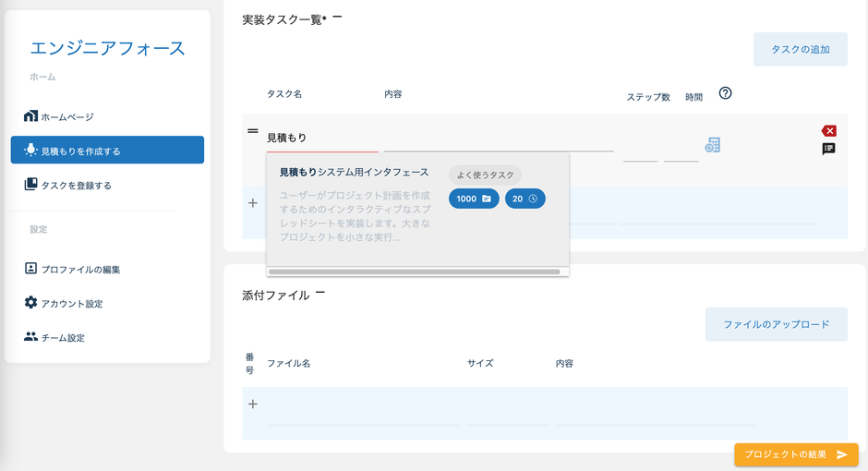This screenshot has width=868, height=471.
Task: Open the task comment note icon
Action: pos(828,149)
